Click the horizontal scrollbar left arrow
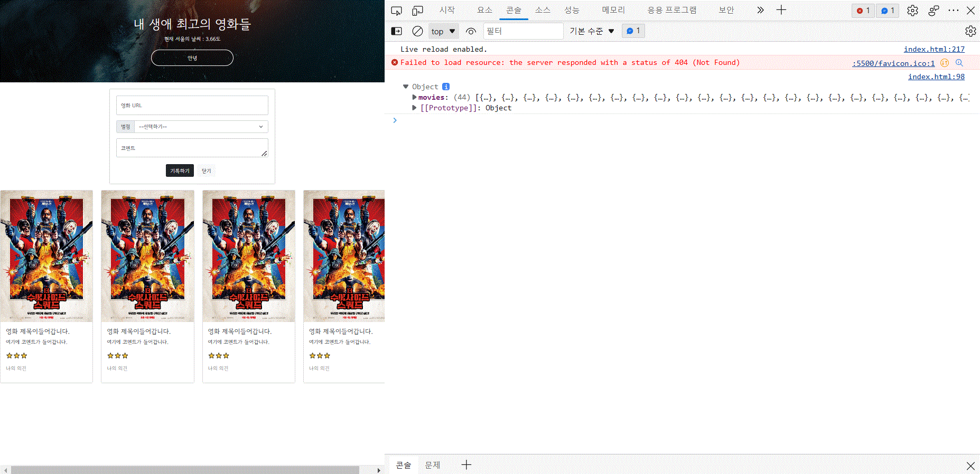 pyautogui.click(x=5, y=470)
